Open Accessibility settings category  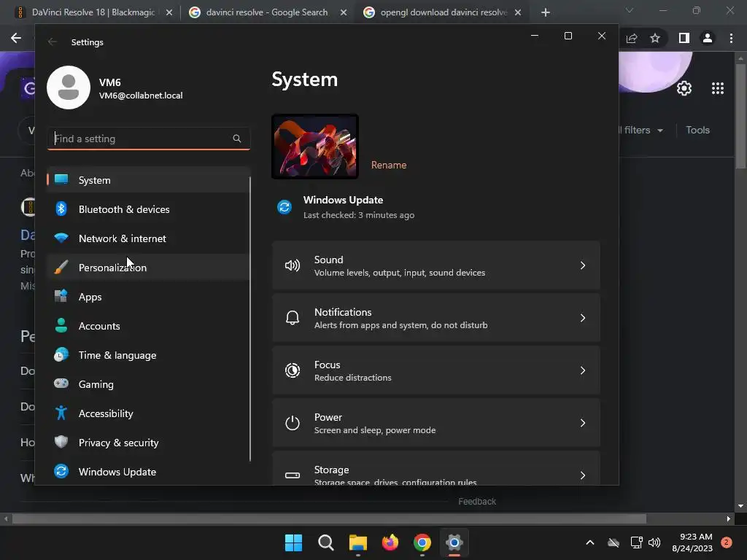pyautogui.click(x=148, y=413)
